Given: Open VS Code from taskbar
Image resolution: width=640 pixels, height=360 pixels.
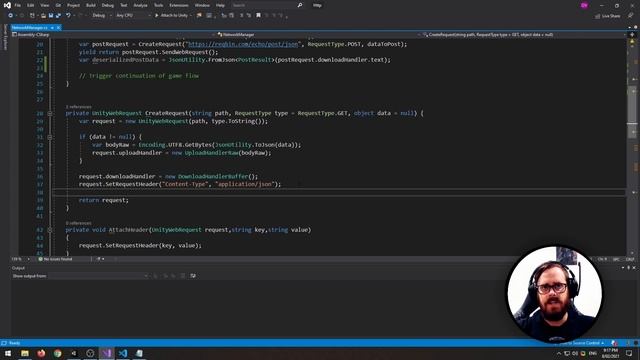Looking at the screenshot, I should (123, 353).
